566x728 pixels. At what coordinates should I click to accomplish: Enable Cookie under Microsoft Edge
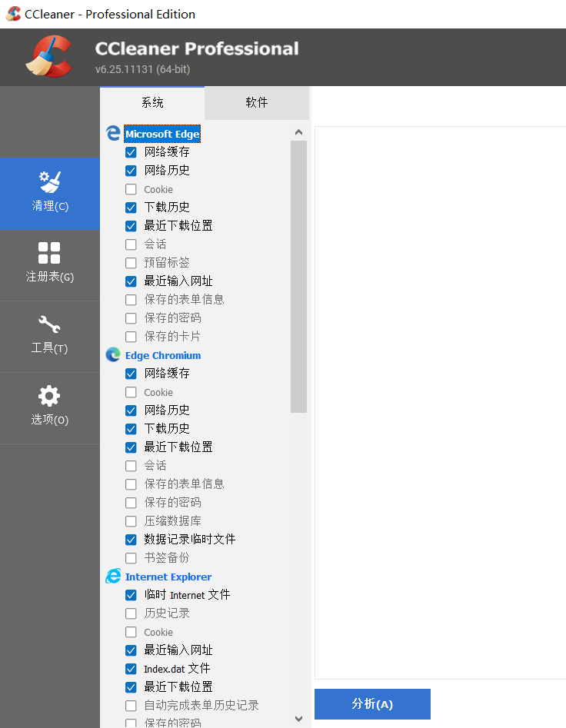(x=131, y=189)
